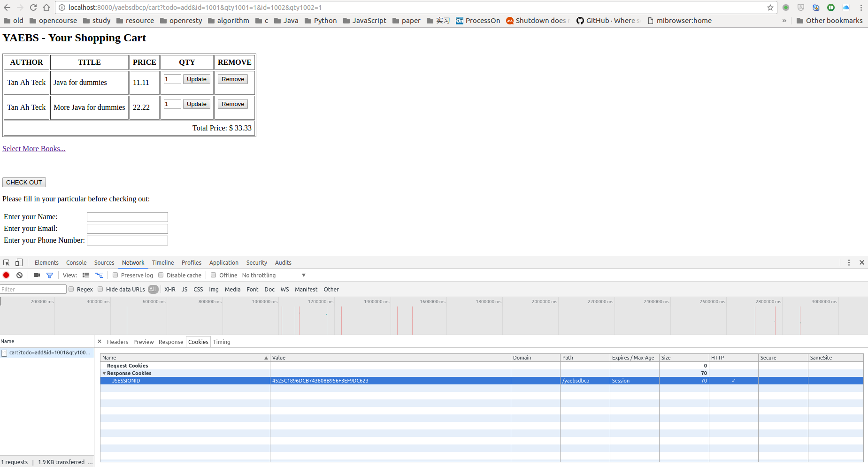
Task: Click the green circular extension icon
Action: pyautogui.click(x=786, y=8)
